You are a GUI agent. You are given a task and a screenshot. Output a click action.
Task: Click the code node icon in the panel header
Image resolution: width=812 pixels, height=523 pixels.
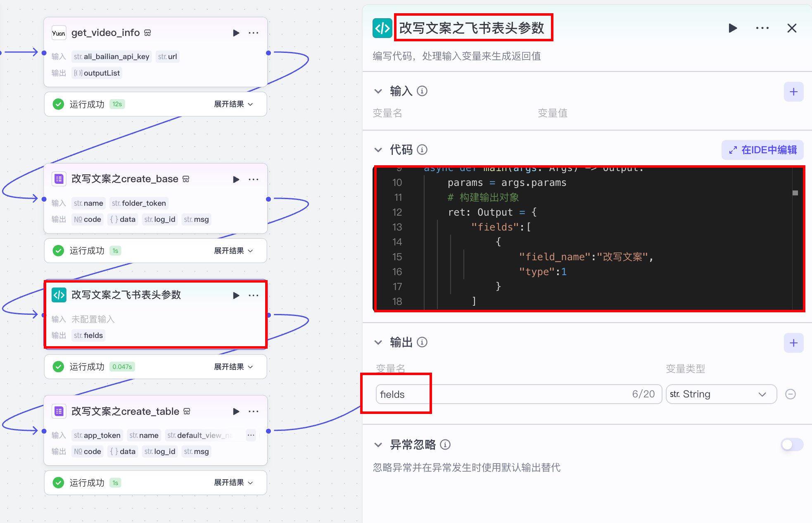click(x=382, y=28)
